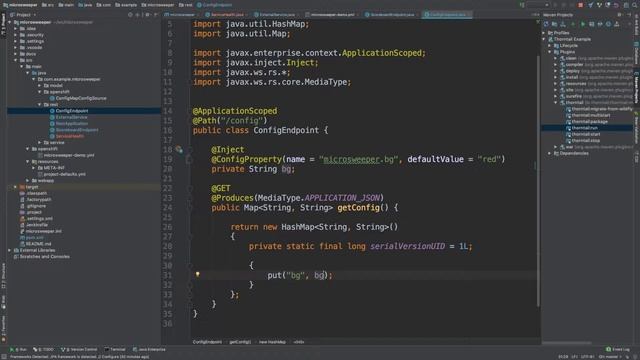The image size is (640, 360).
Task: Click the green Run Maven Build icon
Action: click(582, 24)
